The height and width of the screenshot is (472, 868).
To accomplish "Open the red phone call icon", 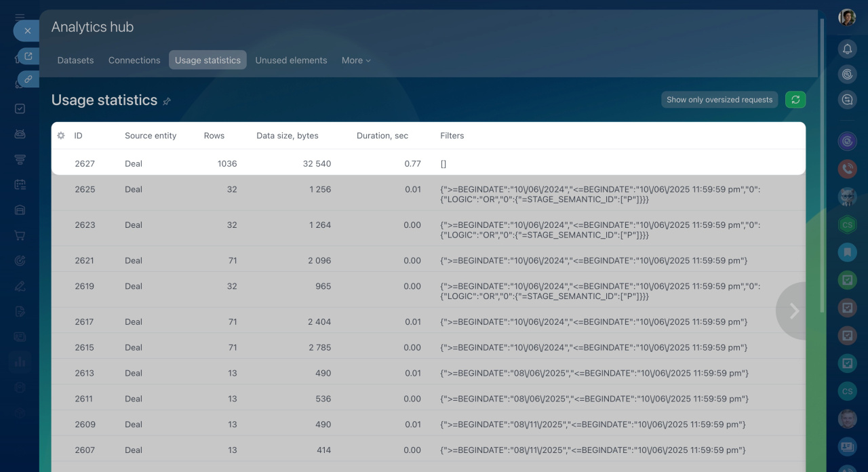I will point(847,168).
